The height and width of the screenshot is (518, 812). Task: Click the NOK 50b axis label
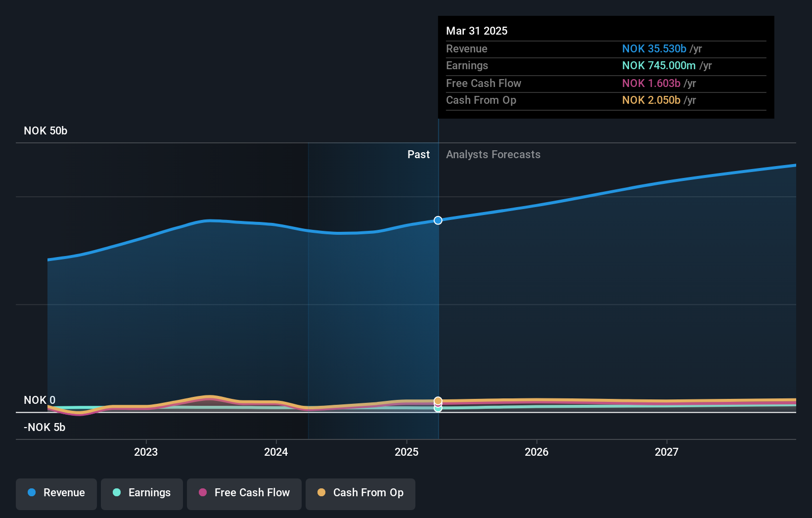click(45, 131)
